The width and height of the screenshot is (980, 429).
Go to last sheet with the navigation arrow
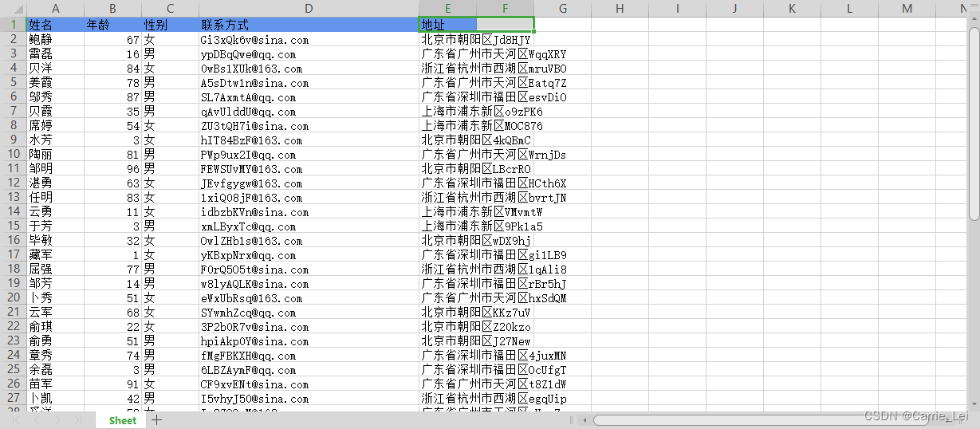(77, 420)
